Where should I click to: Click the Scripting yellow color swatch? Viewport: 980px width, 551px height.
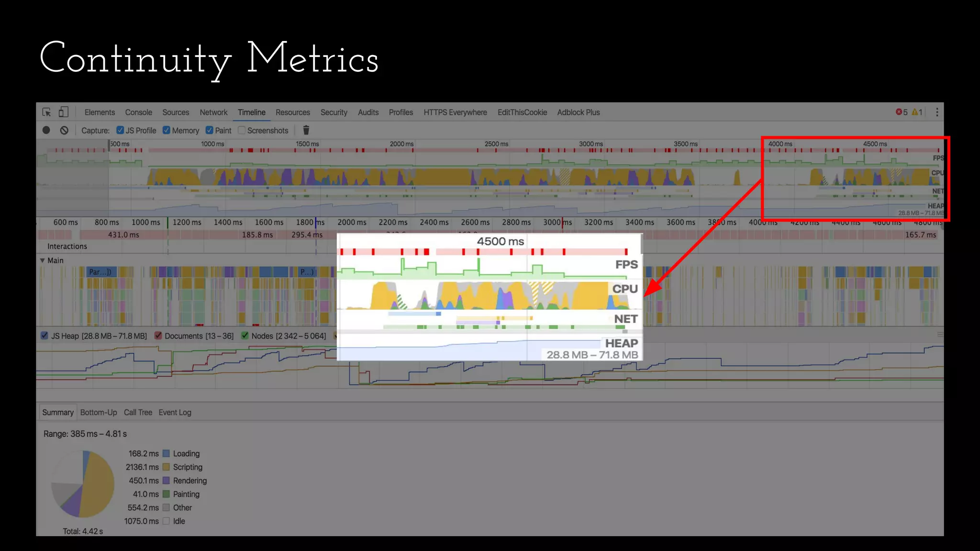click(166, 467)
